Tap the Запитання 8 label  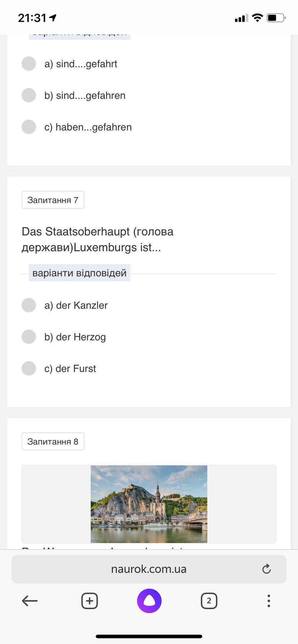click(x=53, y=441)
